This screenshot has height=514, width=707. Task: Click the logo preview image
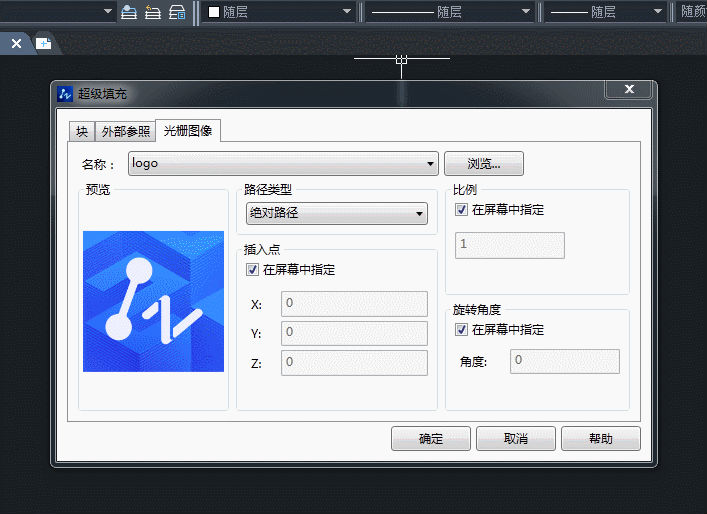point(153,301)
